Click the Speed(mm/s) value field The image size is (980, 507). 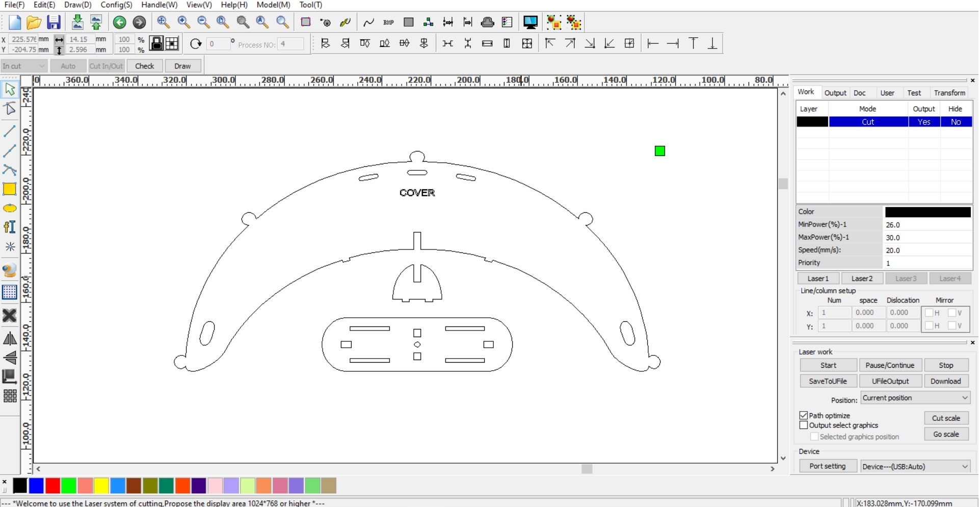click(x=928, y=250)
